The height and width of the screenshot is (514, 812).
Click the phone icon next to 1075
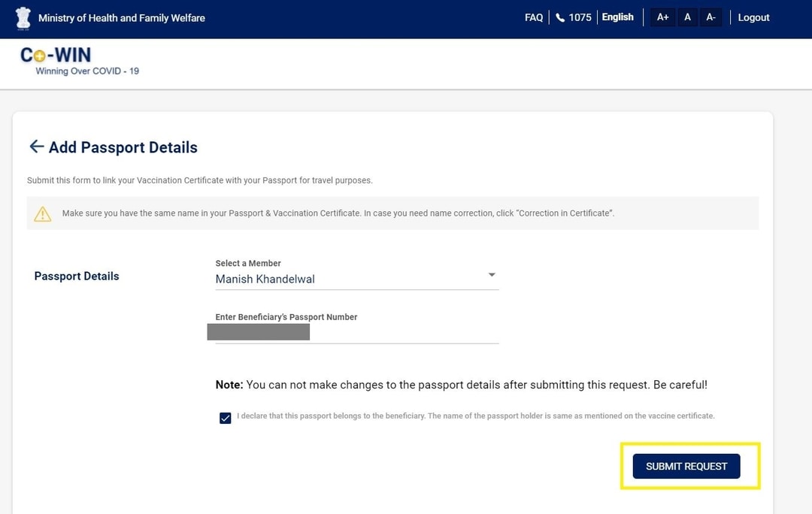(x=560, y=17)
